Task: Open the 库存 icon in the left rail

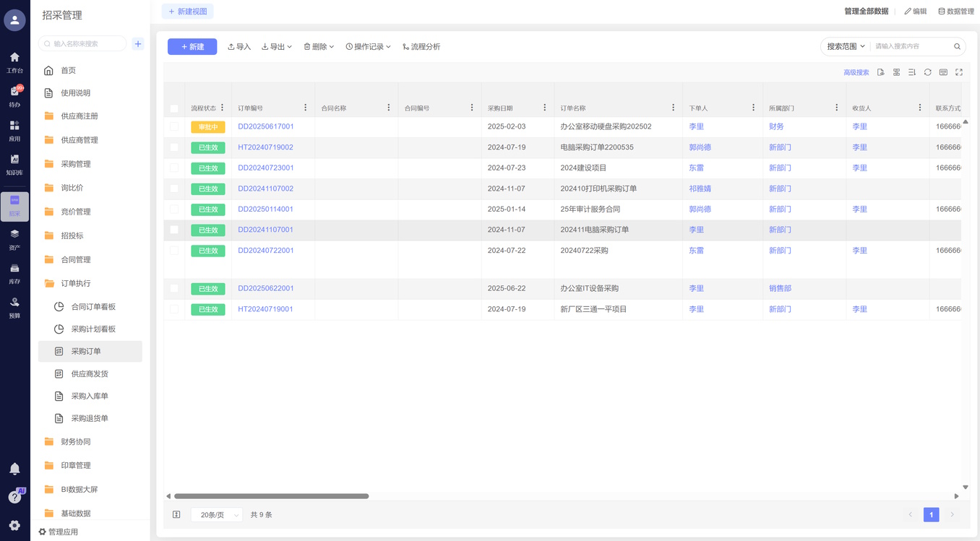Action: coord(14,273)
